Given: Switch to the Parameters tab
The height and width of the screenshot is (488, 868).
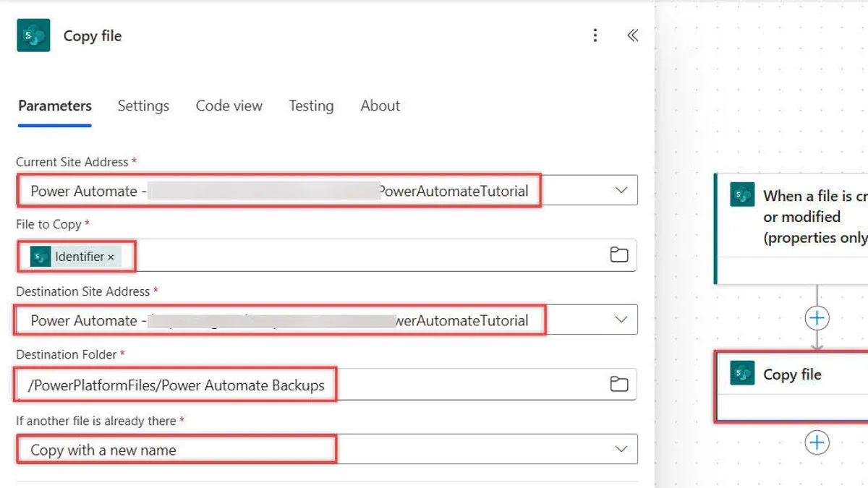Looking at the screenshot, I should (x=55, y=106).
